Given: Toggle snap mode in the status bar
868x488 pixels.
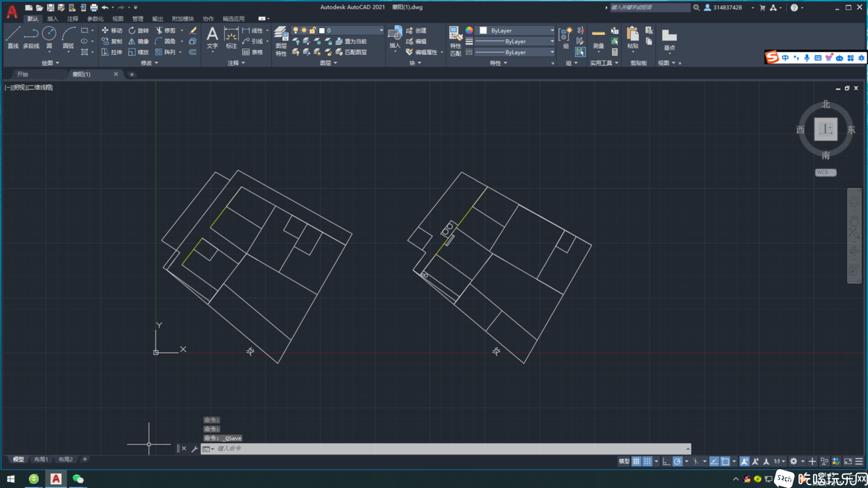Looking at the screenshot, I should click(648, 461).
